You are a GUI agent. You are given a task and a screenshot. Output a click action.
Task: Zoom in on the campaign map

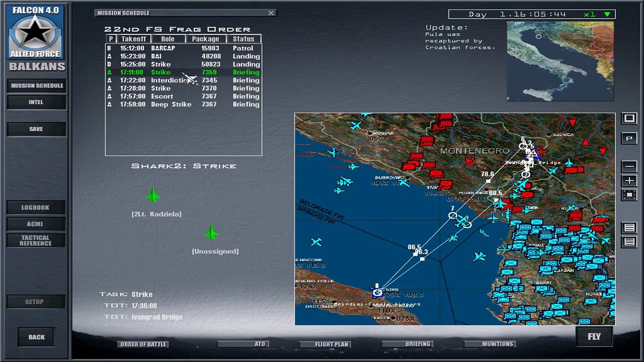coord(629,180)
